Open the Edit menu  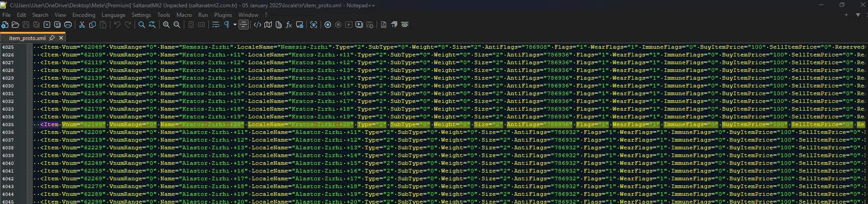pos(21,15)
